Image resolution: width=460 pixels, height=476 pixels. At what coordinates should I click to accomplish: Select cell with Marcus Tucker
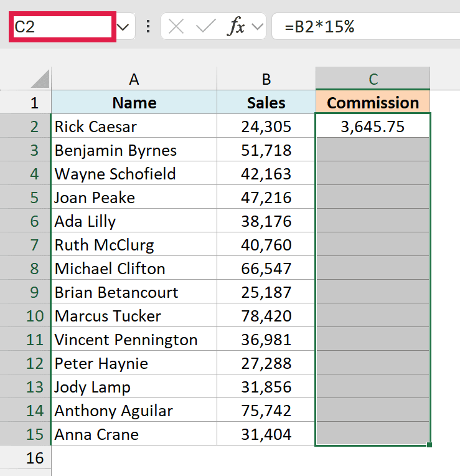[134, 316]
